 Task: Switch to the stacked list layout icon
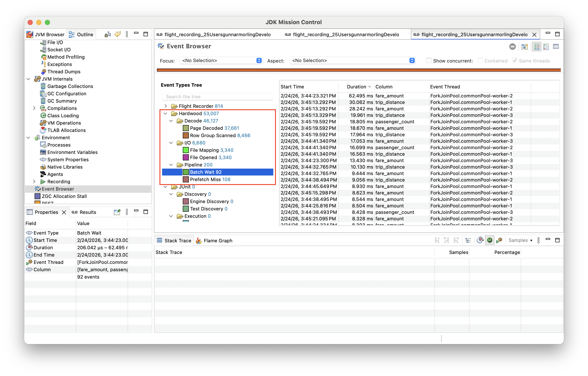(x=546, y=47)
